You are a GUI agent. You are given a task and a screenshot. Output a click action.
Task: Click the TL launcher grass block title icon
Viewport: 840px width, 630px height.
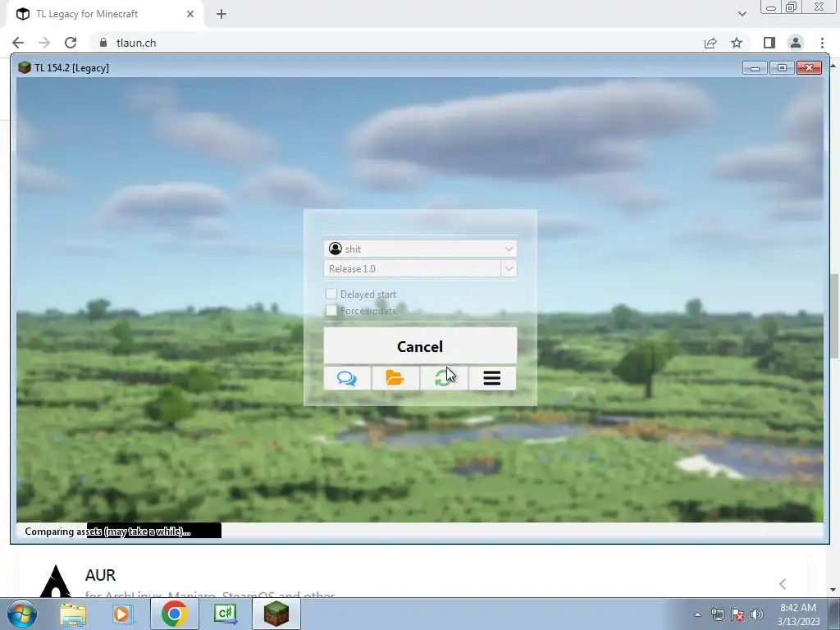point(24,67)
